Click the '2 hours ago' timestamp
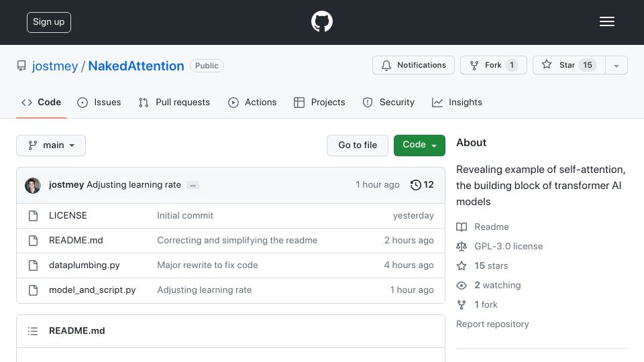644x362 pixels. [409, 240]
